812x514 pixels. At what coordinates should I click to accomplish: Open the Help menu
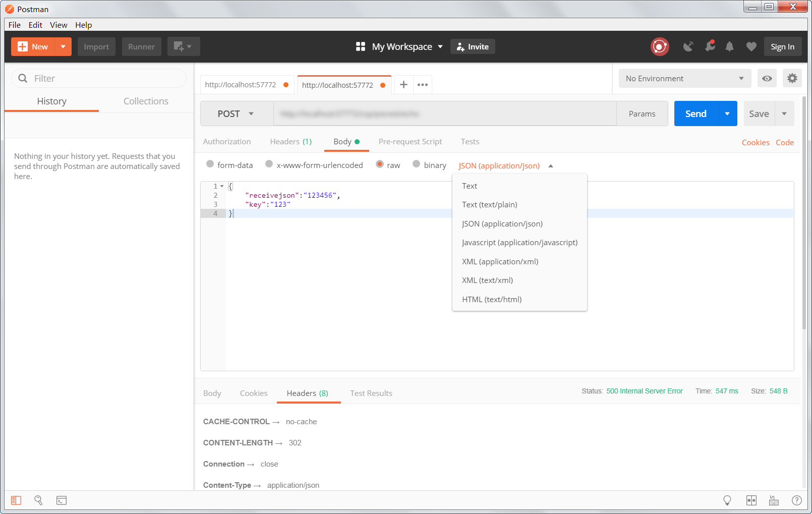84,25
